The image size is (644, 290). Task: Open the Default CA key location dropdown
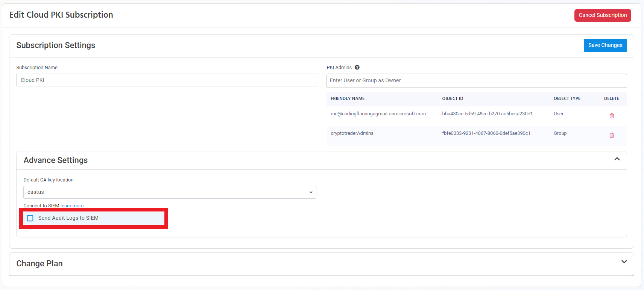170,192
